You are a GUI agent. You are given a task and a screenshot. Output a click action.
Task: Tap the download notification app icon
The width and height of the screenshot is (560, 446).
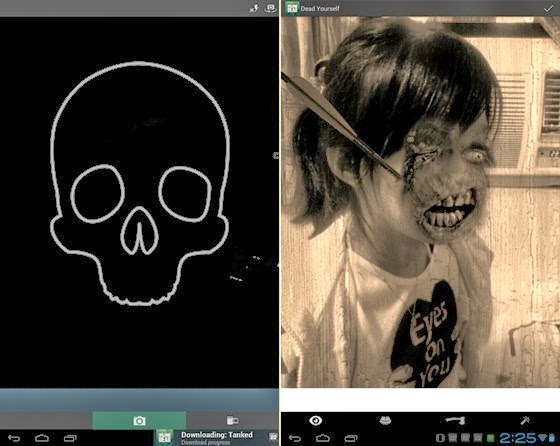click(x=164, y=438)
